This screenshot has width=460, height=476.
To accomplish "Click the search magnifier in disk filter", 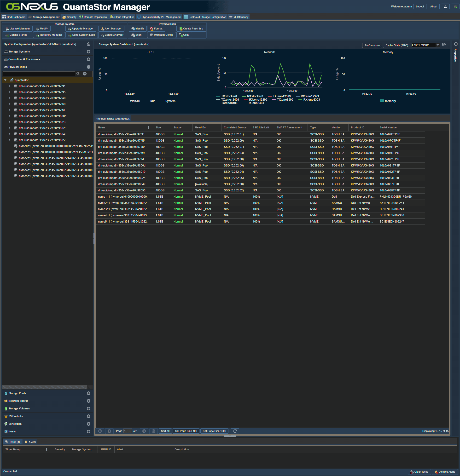I will [78, 74].
